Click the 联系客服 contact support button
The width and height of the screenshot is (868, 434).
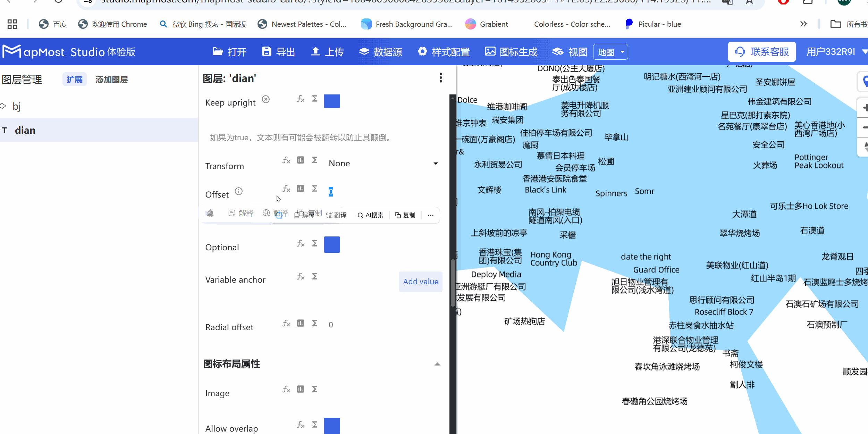(762, 51)
